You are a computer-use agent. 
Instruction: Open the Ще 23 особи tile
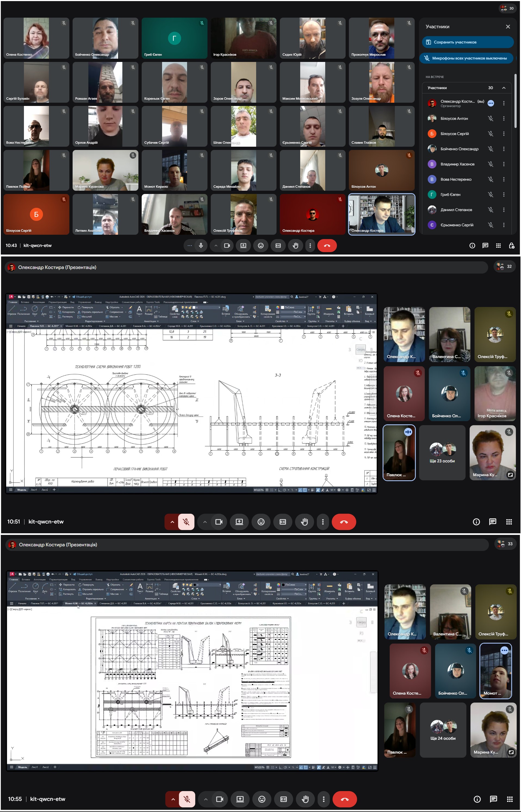[442, 453]
